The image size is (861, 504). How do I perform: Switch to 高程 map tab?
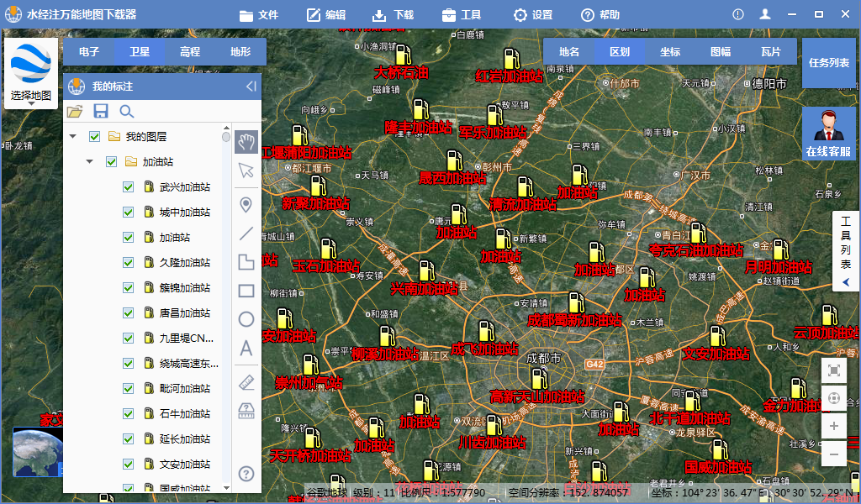click(190, 51)
